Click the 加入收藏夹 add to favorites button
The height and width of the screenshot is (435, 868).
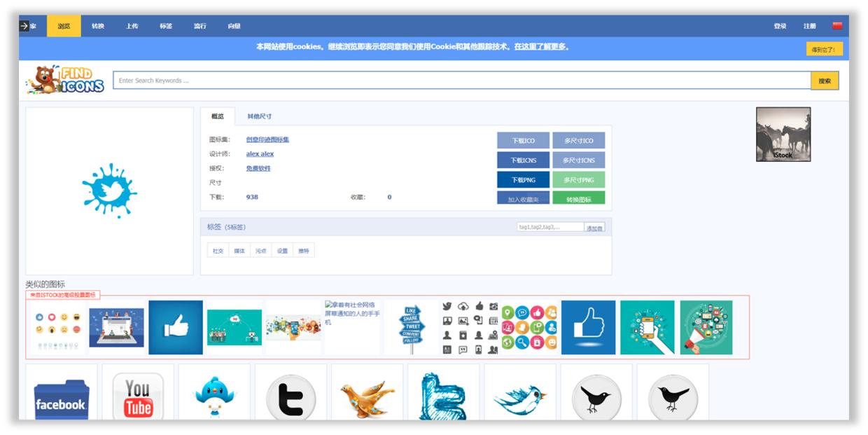pos(523,198)
